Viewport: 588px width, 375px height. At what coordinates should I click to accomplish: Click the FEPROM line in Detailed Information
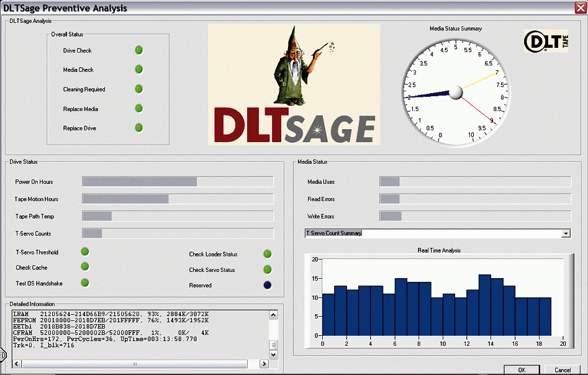(111, 320)
